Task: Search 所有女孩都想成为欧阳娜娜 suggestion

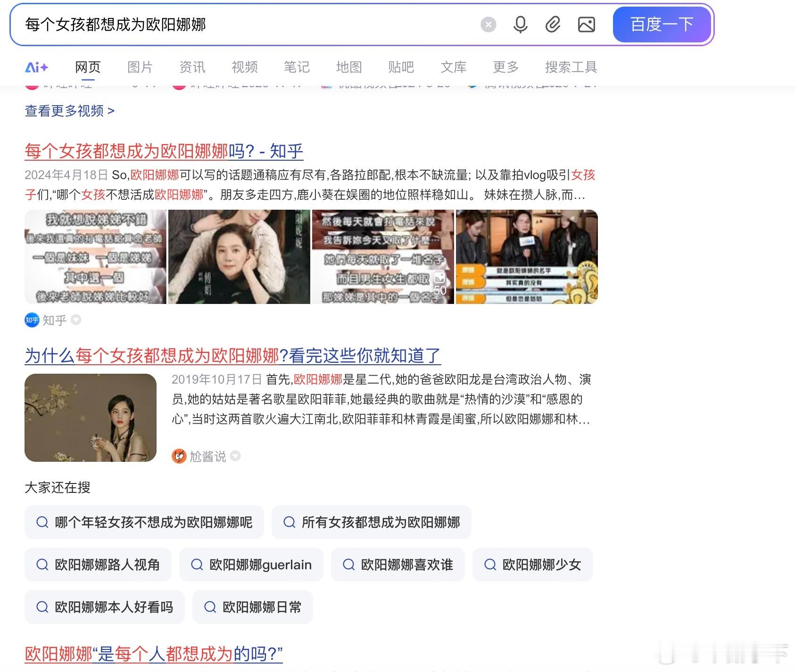Action: (x=372, y=522)
